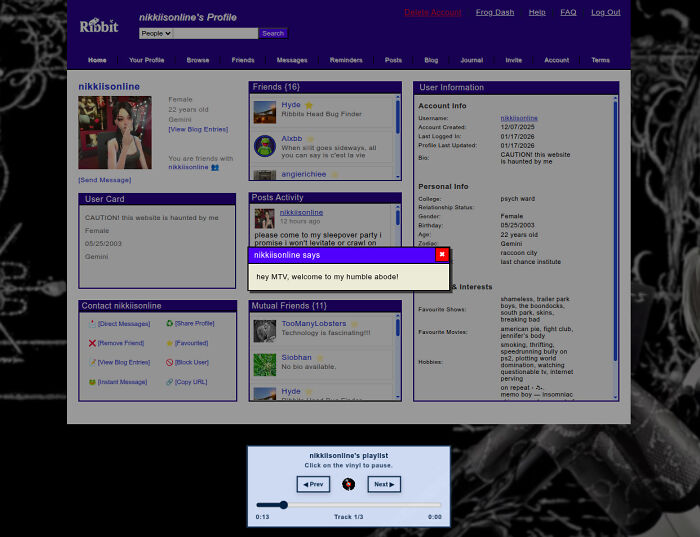Viewport: 700px width, 537px height.
Task: Open the Journal nav tab
Action: coord(471,60)
